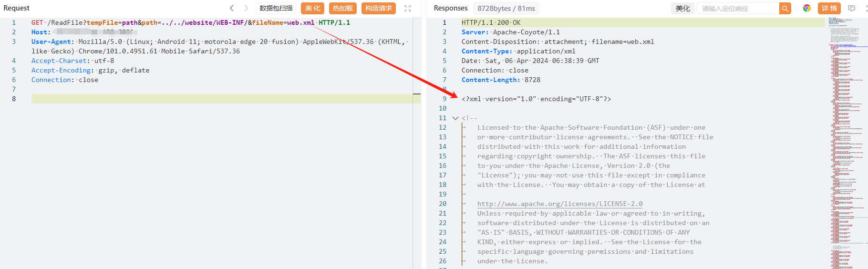Click the 详情 details button

(829, 8)
